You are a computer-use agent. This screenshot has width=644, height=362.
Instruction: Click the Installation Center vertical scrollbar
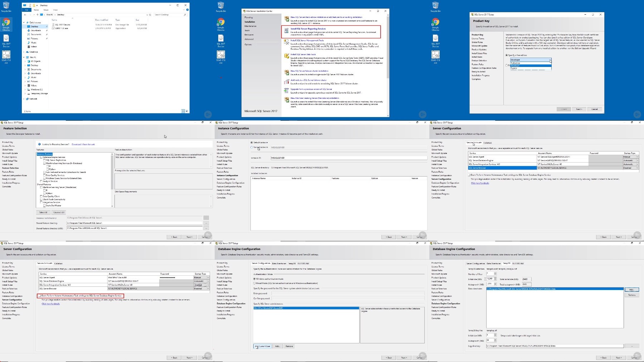click(387, 66)
